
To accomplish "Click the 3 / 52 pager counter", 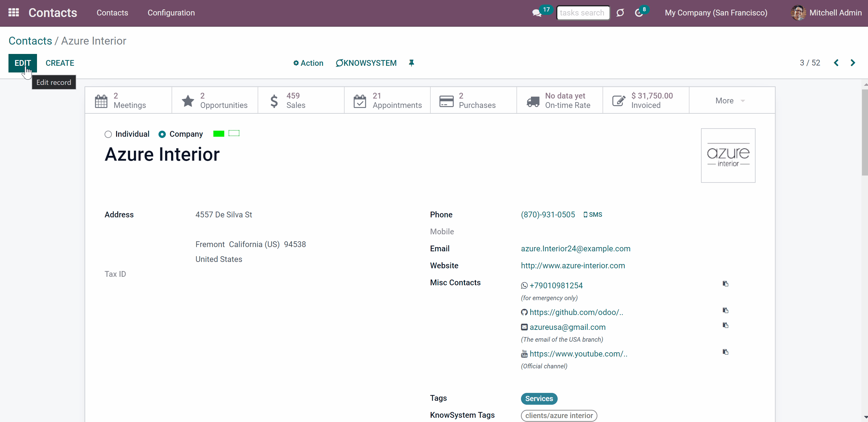I will (810, 63).
